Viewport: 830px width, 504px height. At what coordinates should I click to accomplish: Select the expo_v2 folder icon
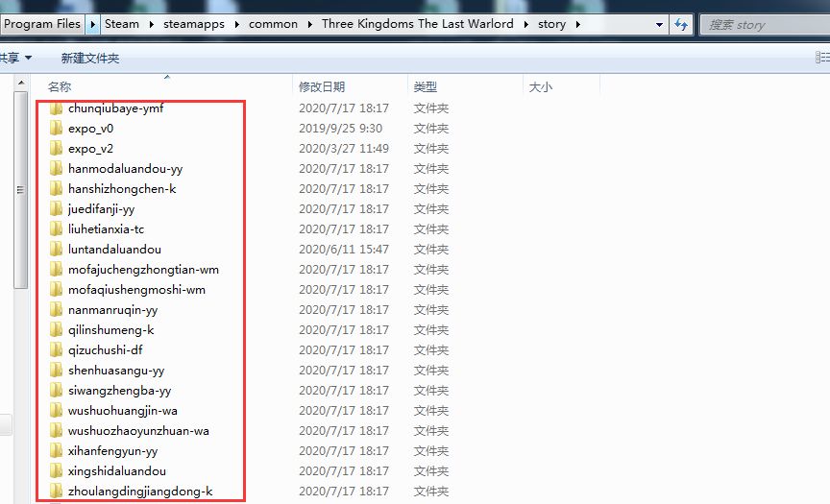[x=56, y=149]
